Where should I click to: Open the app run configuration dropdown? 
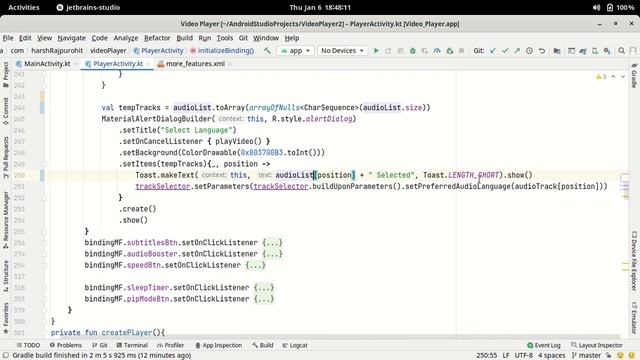pos(296,51)
